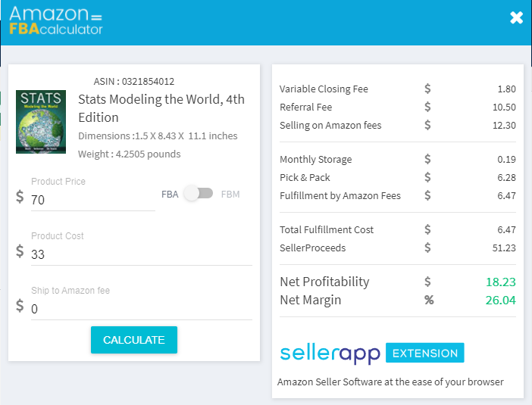Image resolution: width=532 pixels, height=405 pixels.
Task: Toggle the FBA/FBM switch
Action: pyautogui.click(x=199, y=194)
